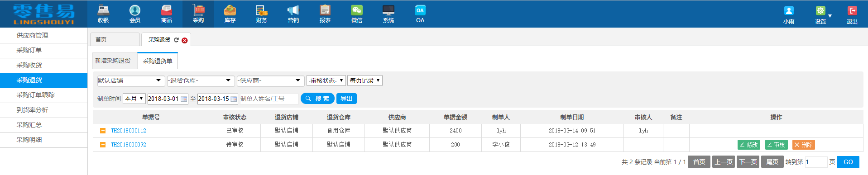Open the 财务 finance module
The image size is (868, 175).
(262, 14)
